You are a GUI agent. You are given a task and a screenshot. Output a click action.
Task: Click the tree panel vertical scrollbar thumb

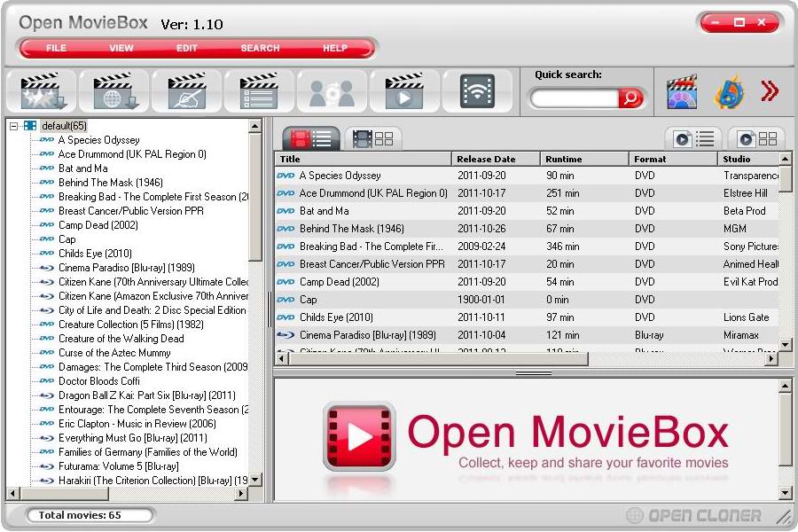coord(255,197)
